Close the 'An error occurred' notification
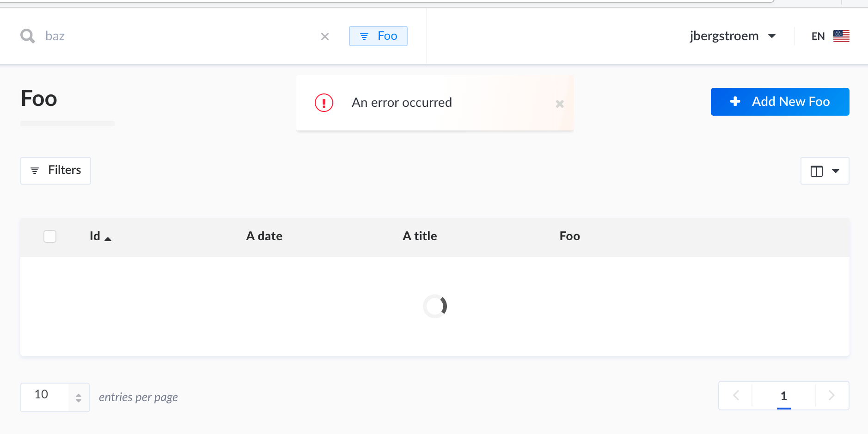The image size is (868, 434). 560,104
